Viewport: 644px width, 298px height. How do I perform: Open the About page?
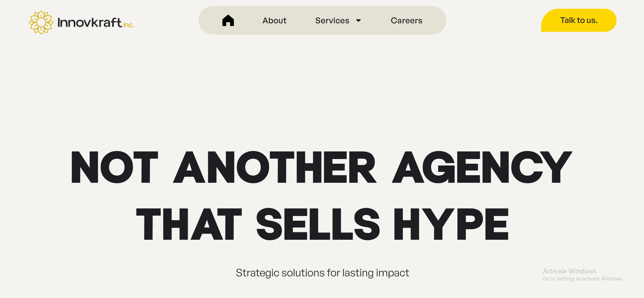(x=274, y=21)
